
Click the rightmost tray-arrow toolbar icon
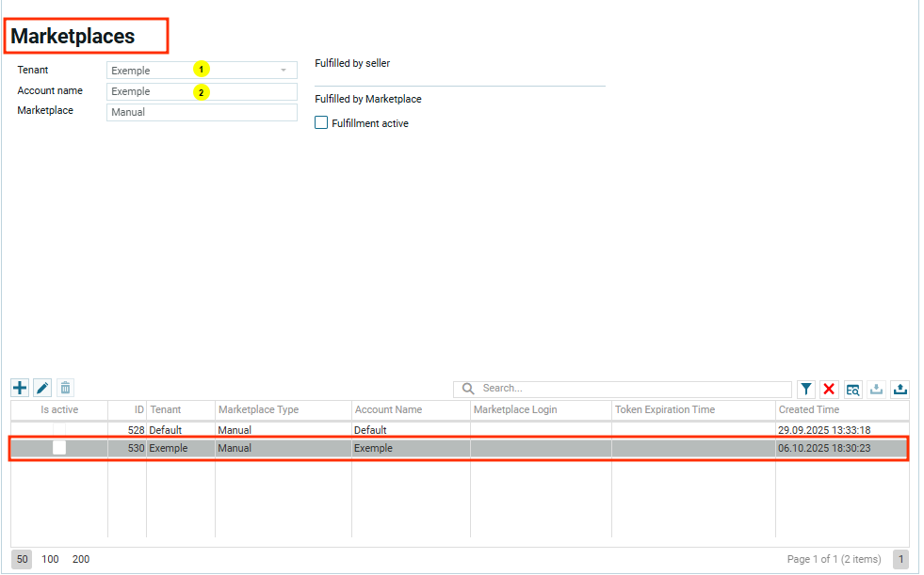tap(900, 389)
